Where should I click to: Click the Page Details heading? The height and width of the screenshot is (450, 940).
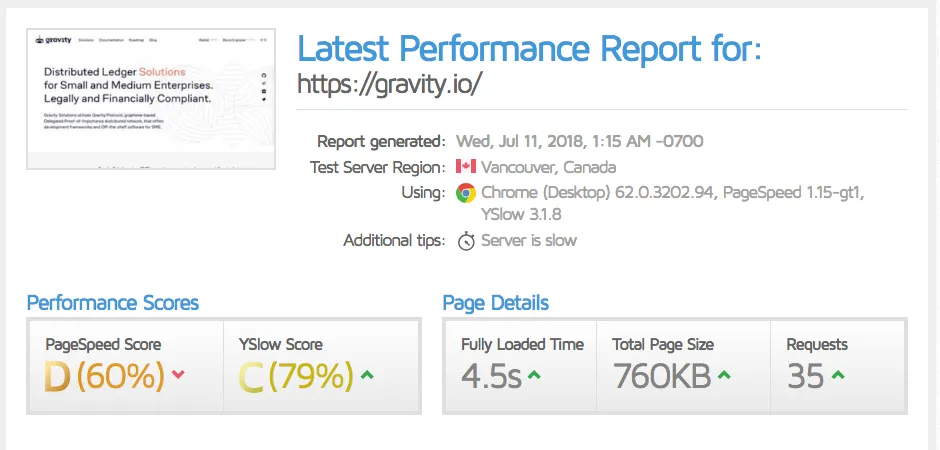click(496, 303)
